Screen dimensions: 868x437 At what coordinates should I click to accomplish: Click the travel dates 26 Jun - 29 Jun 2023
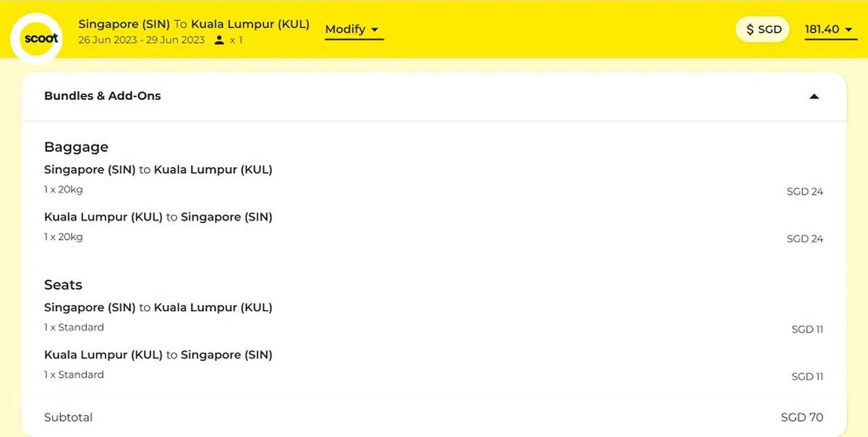pos(142,41)
